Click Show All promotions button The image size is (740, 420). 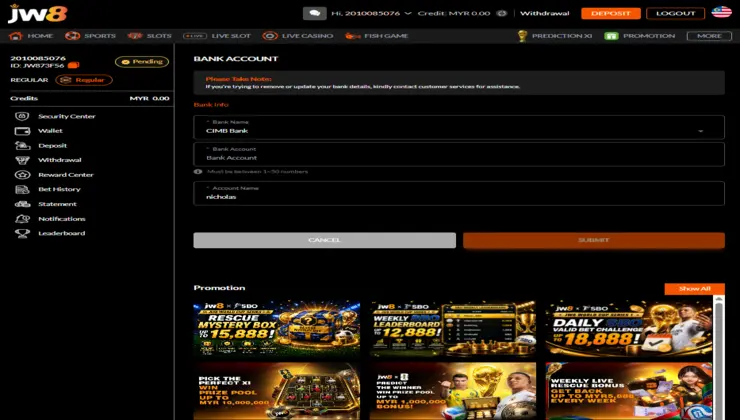tap(694, 289)
